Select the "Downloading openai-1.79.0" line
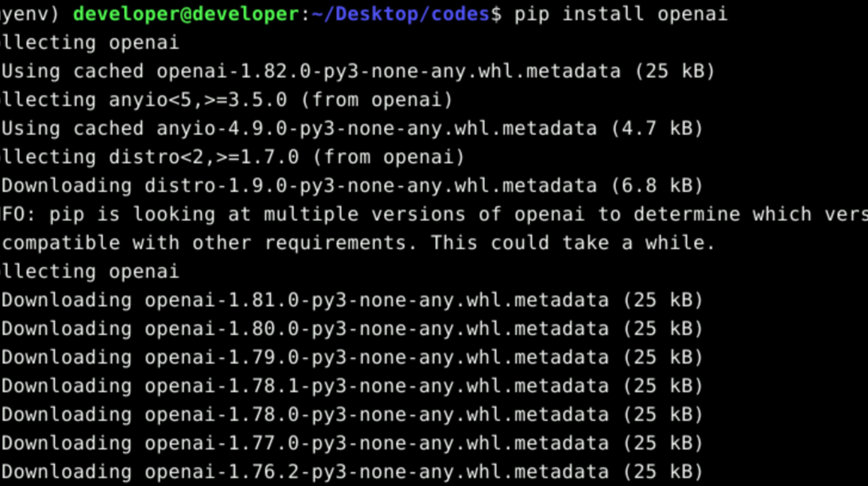Viewport: 868px width, 486px height. (352, 357)
